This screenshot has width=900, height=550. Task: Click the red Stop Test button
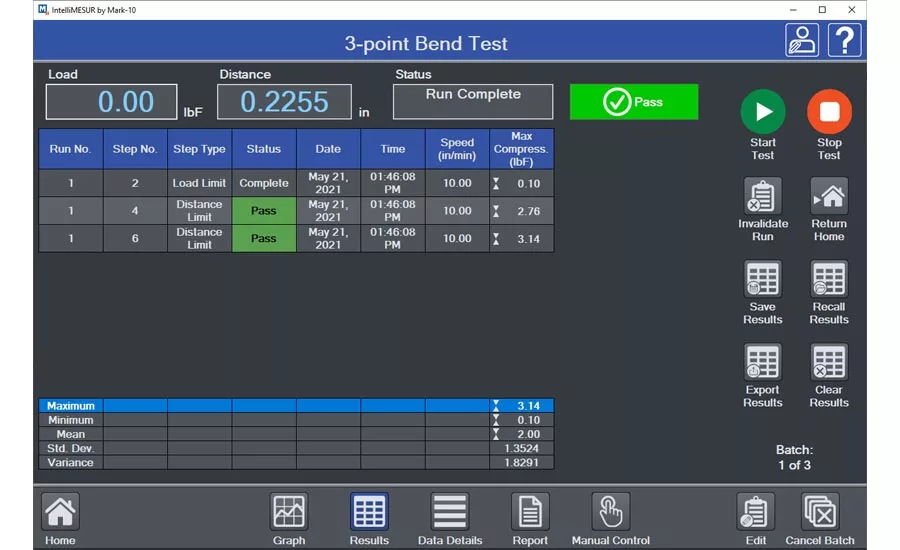coord(829,111)
